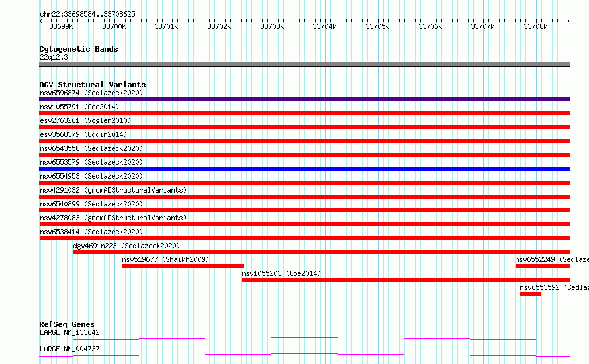589x364 pixels.
Task: Click the nsv519677 (Shaikh2009) label
Action: pos(165,259)
